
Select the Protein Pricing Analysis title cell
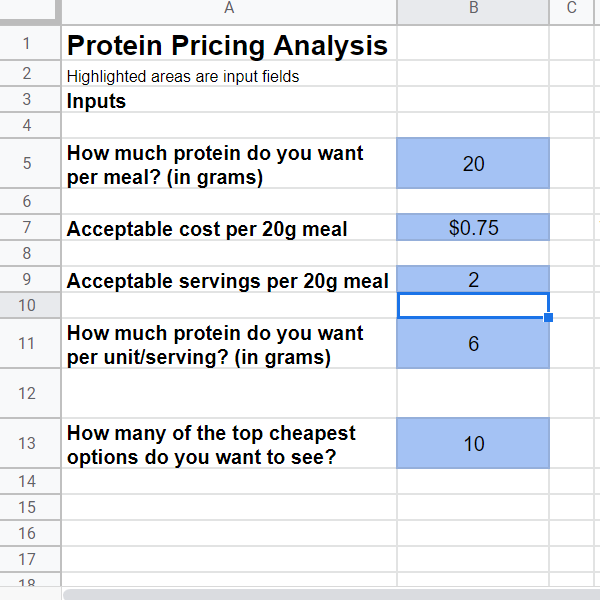229,43
